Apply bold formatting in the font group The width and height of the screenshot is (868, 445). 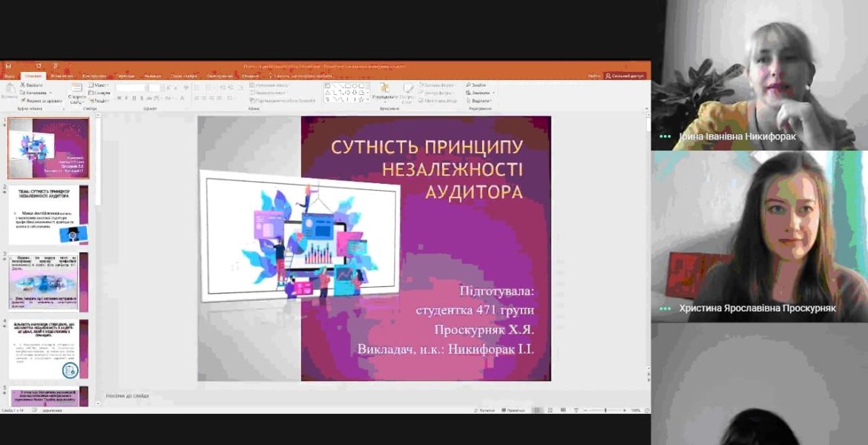click(x=119, y=99)
